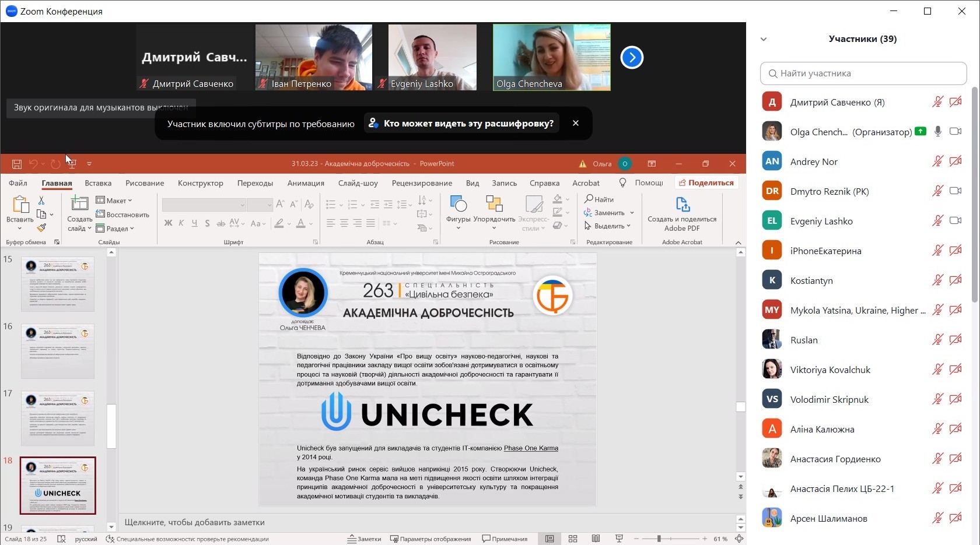980x545 pixels.
Task: Open the font size dropdown
Action: [x=269, y=205]
